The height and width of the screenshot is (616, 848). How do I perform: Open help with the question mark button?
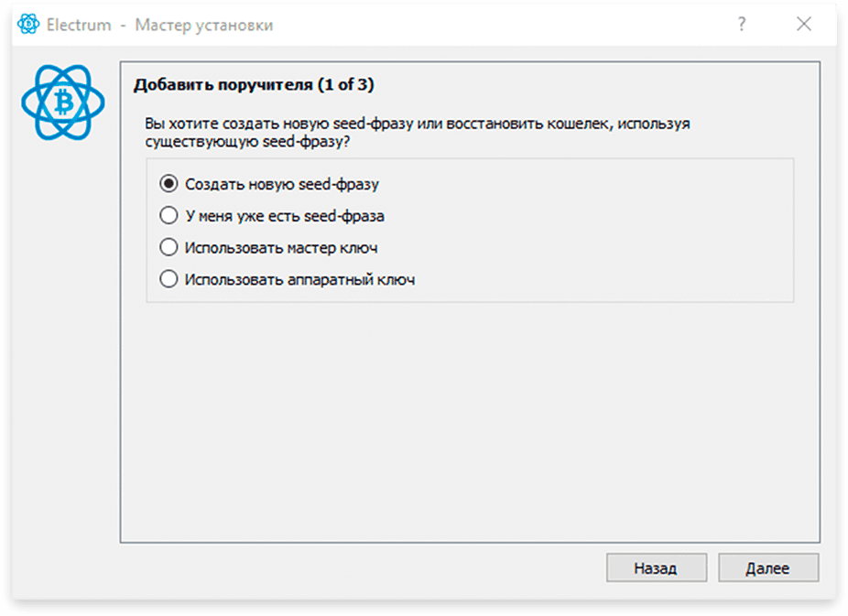[x=742, y=24]
